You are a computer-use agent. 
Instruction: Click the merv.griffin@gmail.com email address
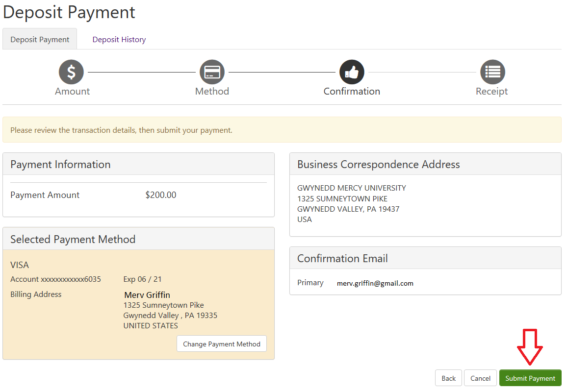pyautogui.click(x=375, y=283)
